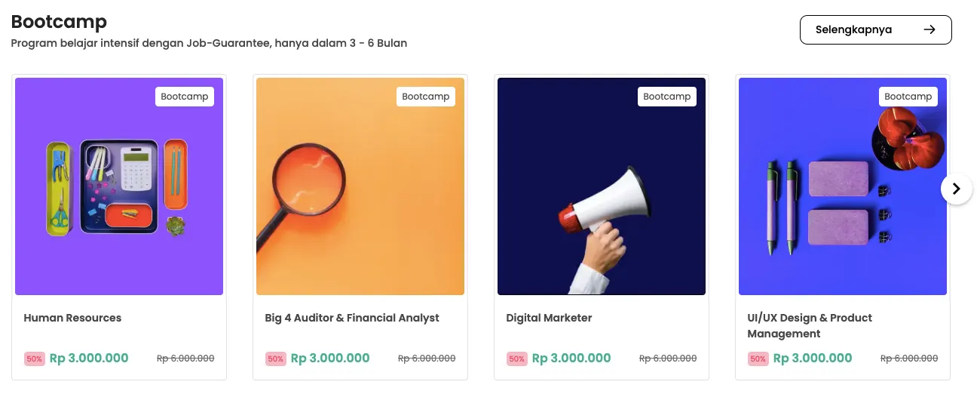
Task: Click the 50% badge on Digital Marketer card
Action: coord(517,359)
